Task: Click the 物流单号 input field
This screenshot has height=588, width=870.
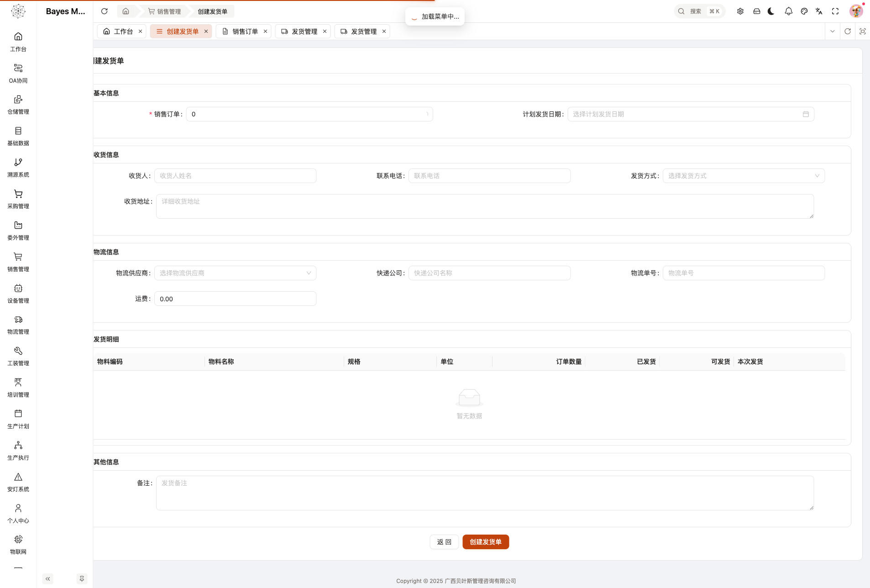Action: tap(744, 273)
